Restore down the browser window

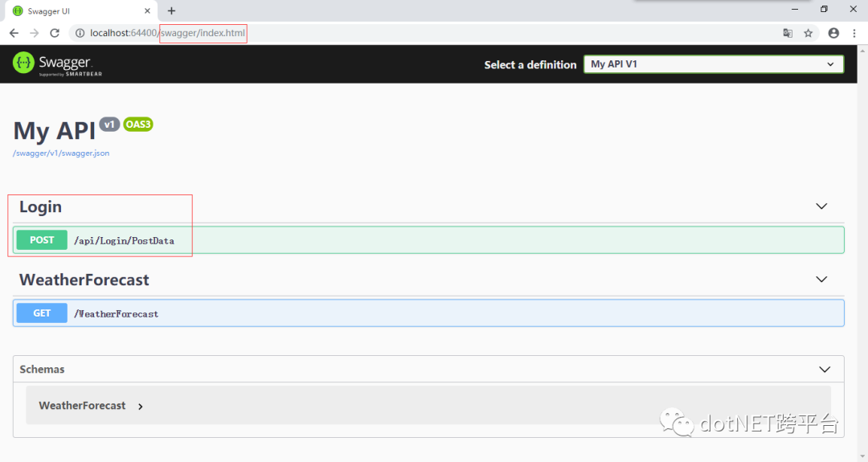tap(825, 10)
